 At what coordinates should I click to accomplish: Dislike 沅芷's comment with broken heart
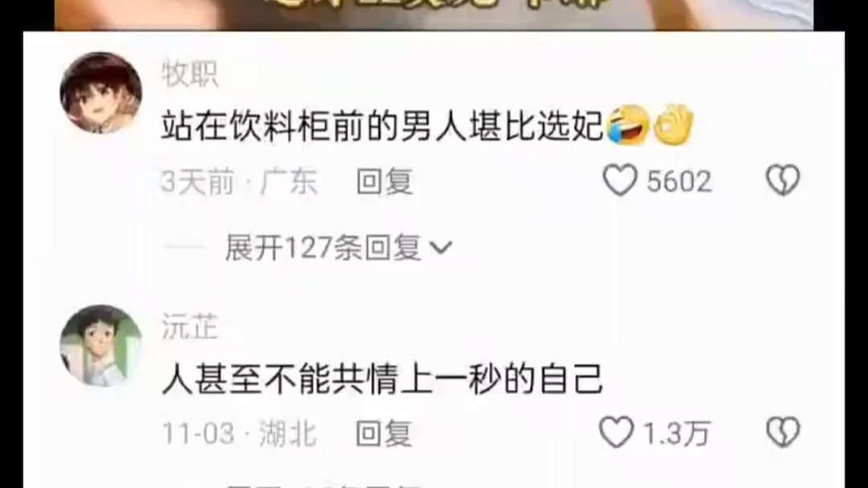[783, 433]
